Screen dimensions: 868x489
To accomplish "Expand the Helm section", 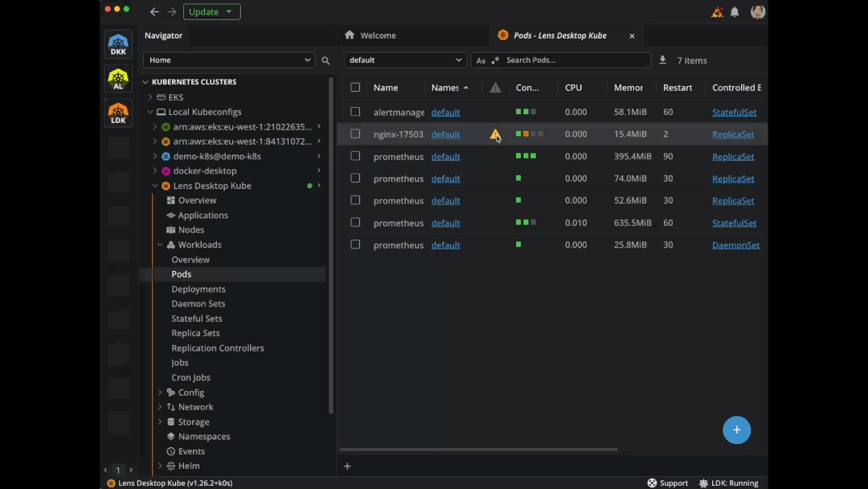I will tap(160, 466).
